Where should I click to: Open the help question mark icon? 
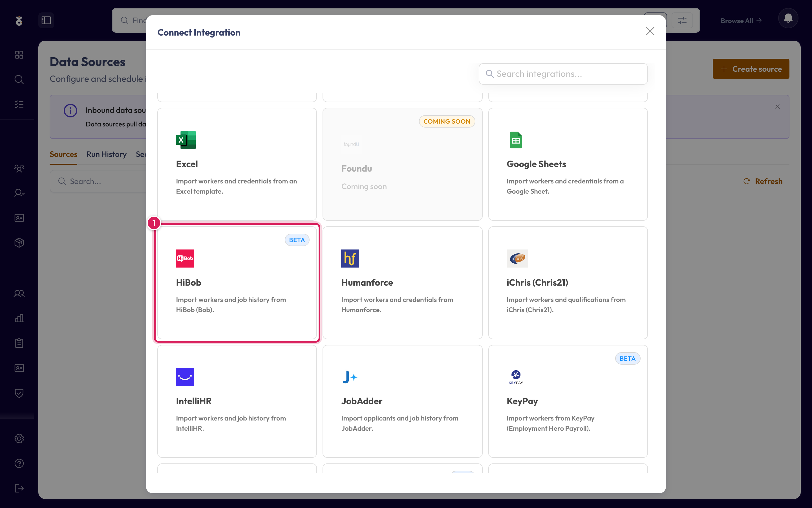tap(19, 463)
